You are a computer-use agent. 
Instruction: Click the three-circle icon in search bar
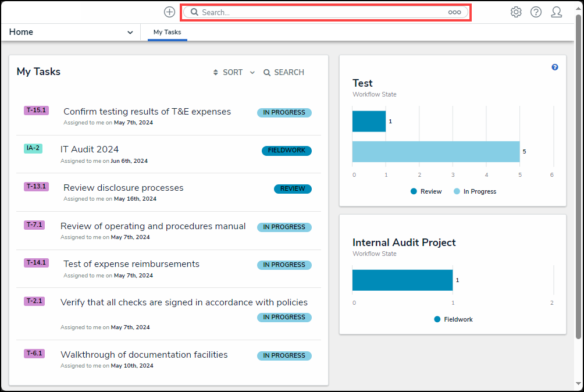(x=454, y=12)
